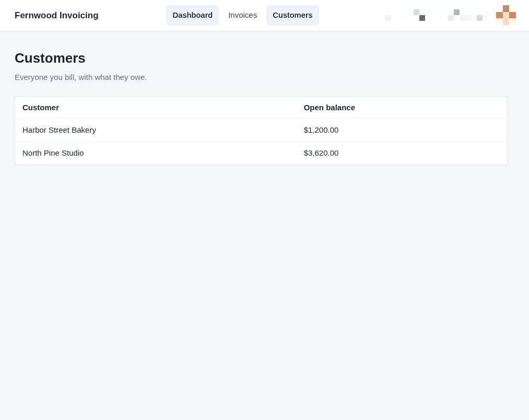
Task: Click the "$3,620.00" open balance value
Action: tap(321, 153)
